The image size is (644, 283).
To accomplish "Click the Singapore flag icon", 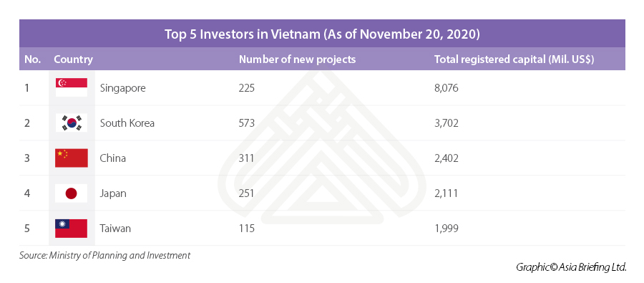I will click(x=72, y=87).
